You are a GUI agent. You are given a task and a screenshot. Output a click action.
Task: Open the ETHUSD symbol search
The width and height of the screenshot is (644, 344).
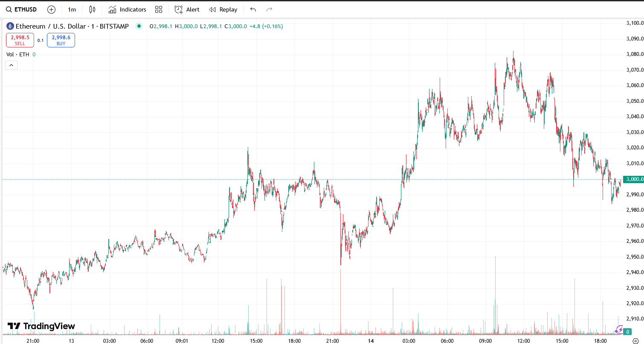pyautogui.click(x=21, y=9)
